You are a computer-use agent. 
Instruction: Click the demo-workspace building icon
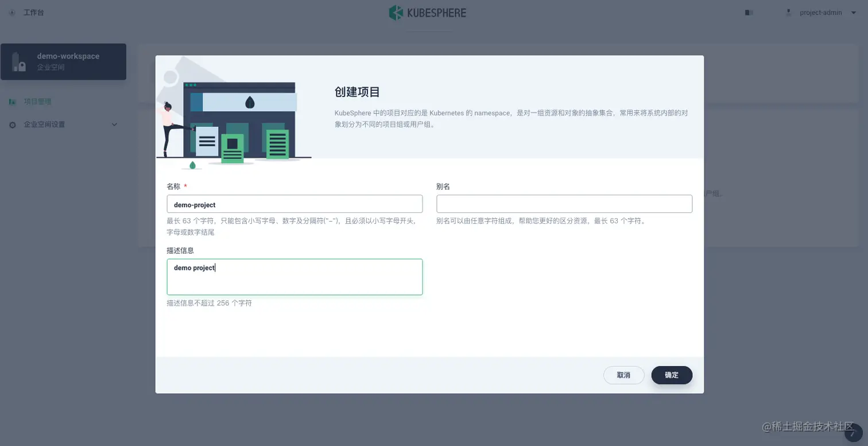click(19, 62)
